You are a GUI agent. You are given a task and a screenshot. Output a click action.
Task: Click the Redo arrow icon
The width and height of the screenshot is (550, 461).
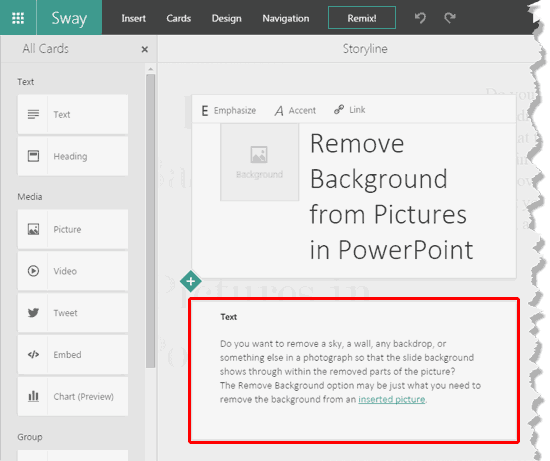449,18
